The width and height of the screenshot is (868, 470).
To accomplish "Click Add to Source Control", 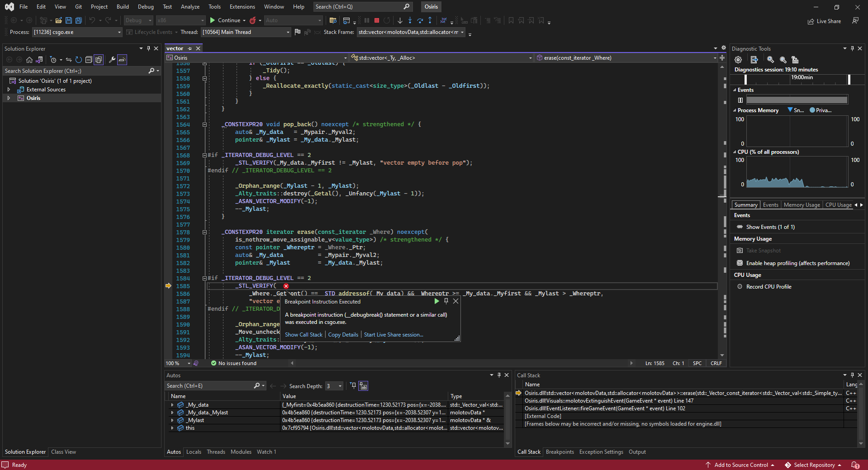I will [x=740, y=465].
